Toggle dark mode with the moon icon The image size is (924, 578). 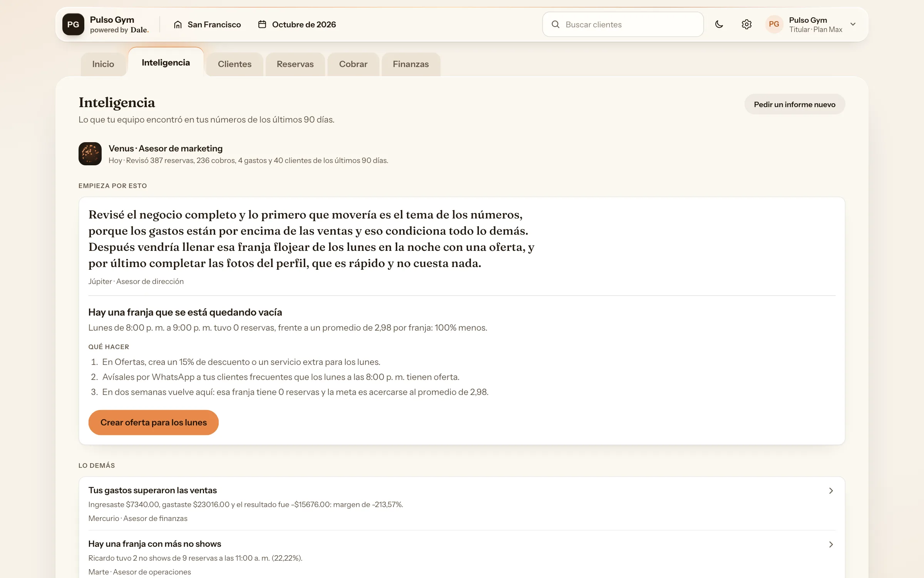pos(719,24)
